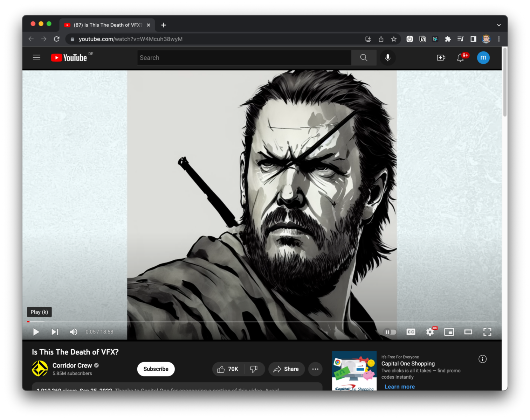Click Learn more on Capital One ad

click(400, 386)
